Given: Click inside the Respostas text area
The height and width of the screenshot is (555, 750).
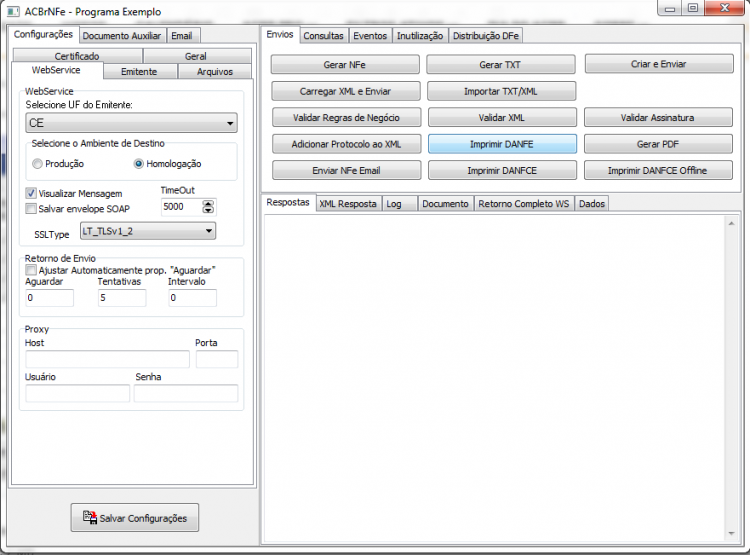Looking at the screenshot, I should pos(495,378).
